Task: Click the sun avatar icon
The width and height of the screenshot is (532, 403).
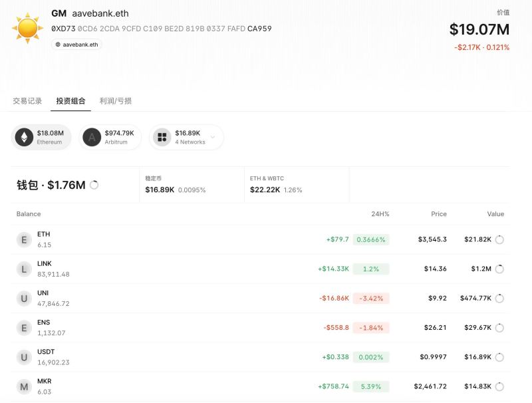Action: (x=28, y=27)
